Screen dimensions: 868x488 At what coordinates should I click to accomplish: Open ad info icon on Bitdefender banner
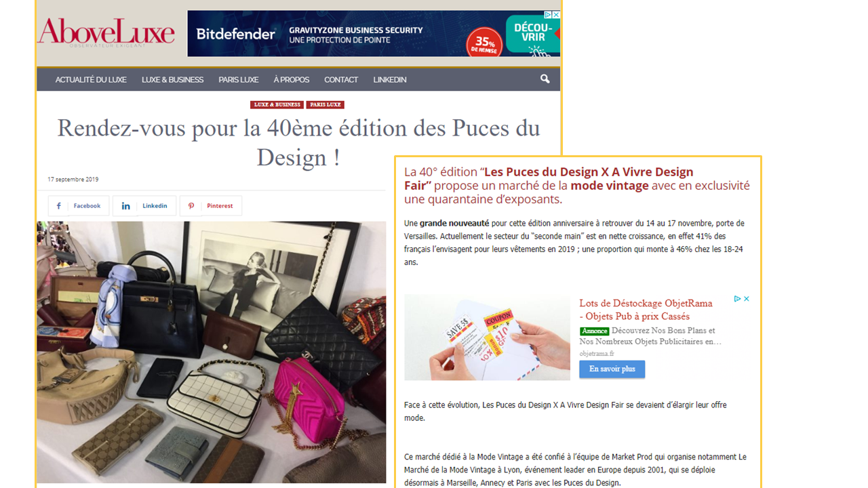(x=549, y=14)
